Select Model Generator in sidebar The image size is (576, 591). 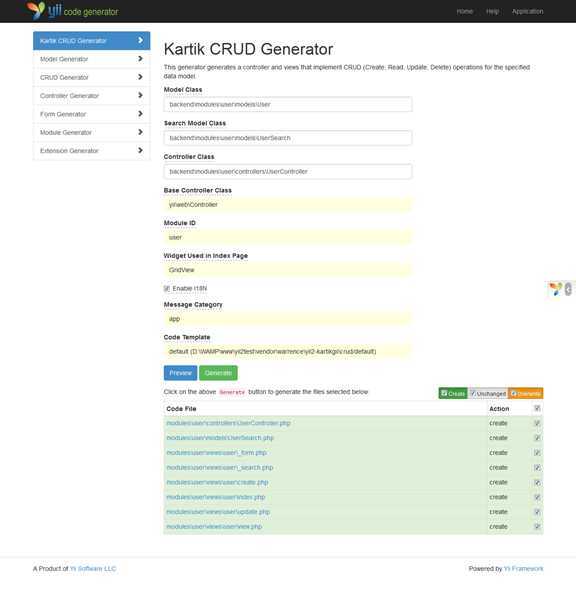coord(92,59)
